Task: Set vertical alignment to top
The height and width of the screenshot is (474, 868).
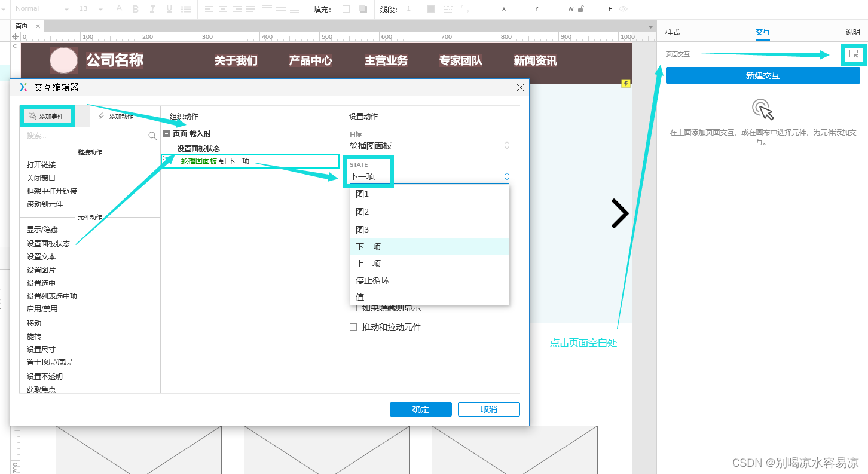Action: coord(267,9)
